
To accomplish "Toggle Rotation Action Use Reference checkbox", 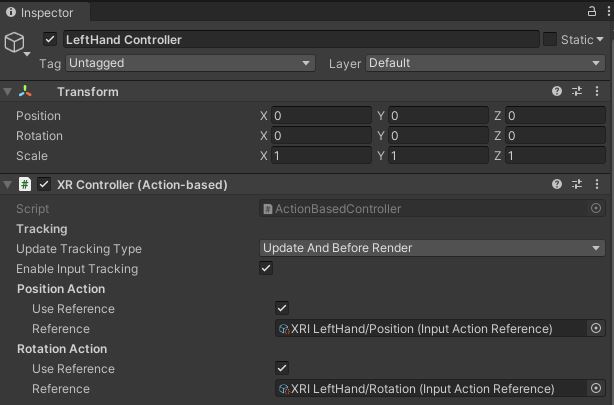I will tap(282, 368).
